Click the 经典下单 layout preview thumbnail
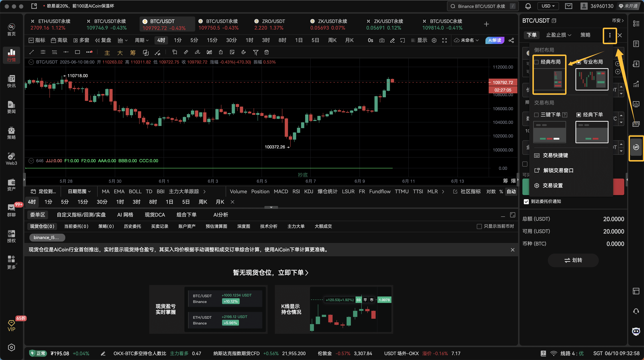This screenshot has width=644, height=360. point(592,132)
